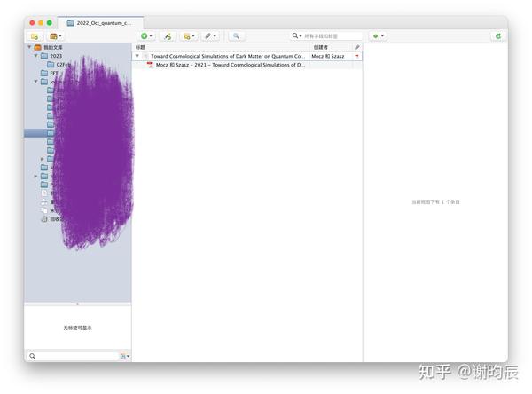
Task: Click the highlighted selected collection row
Action: coord(78,133)
